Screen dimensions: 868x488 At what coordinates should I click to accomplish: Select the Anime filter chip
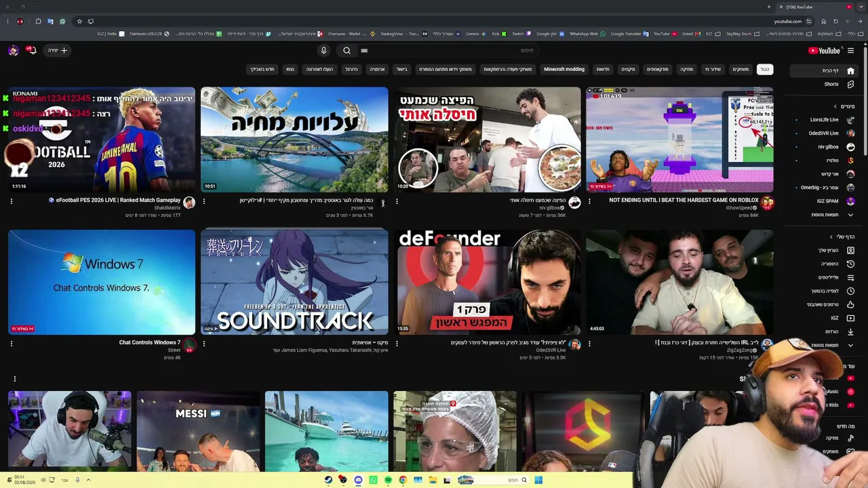[x=377, y=69]
